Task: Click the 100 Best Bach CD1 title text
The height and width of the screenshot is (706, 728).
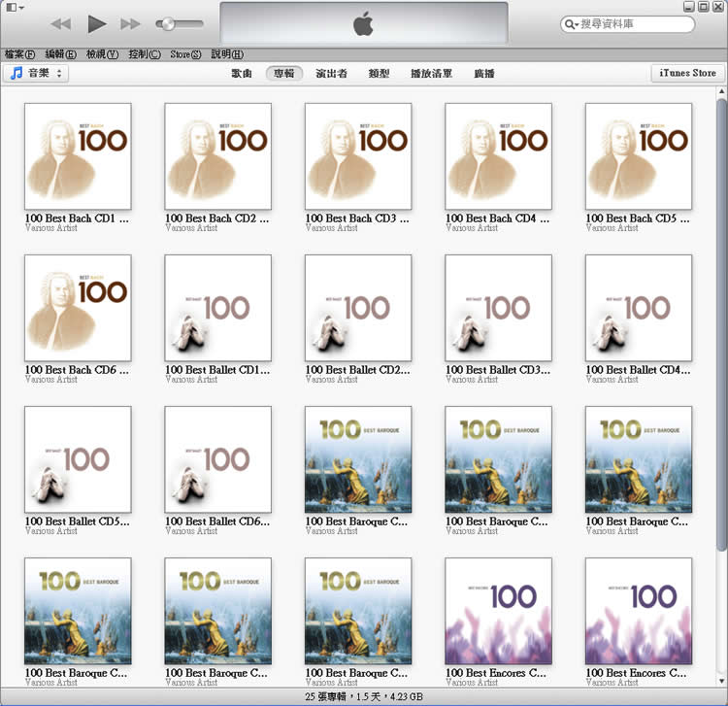Action: pyautogui.click(x=77, y=219)
